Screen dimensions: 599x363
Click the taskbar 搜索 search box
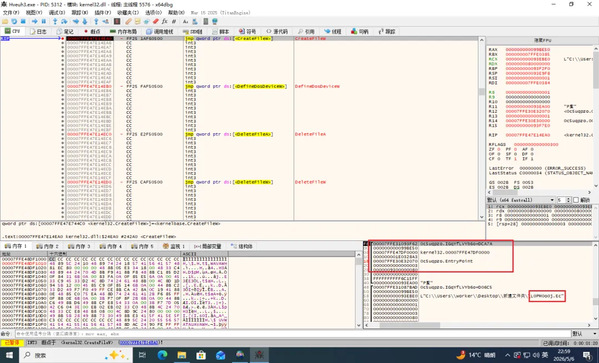click(x=76, y=355)
